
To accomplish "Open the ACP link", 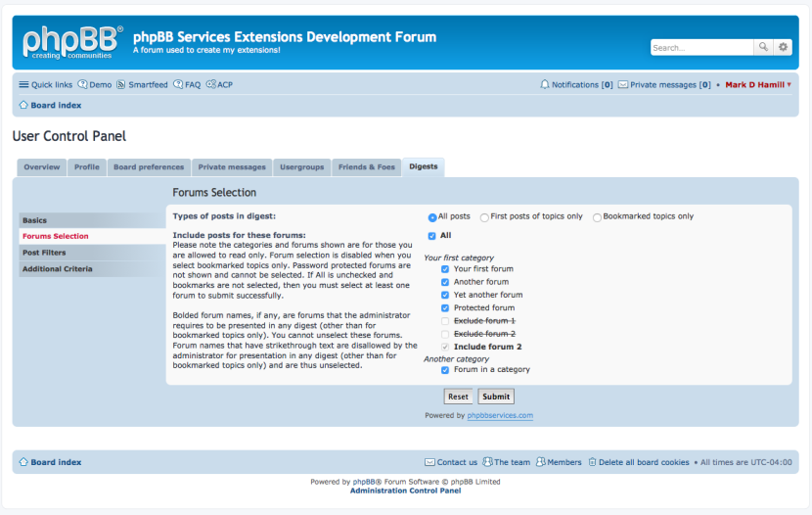I will click(x=224, y=85).
